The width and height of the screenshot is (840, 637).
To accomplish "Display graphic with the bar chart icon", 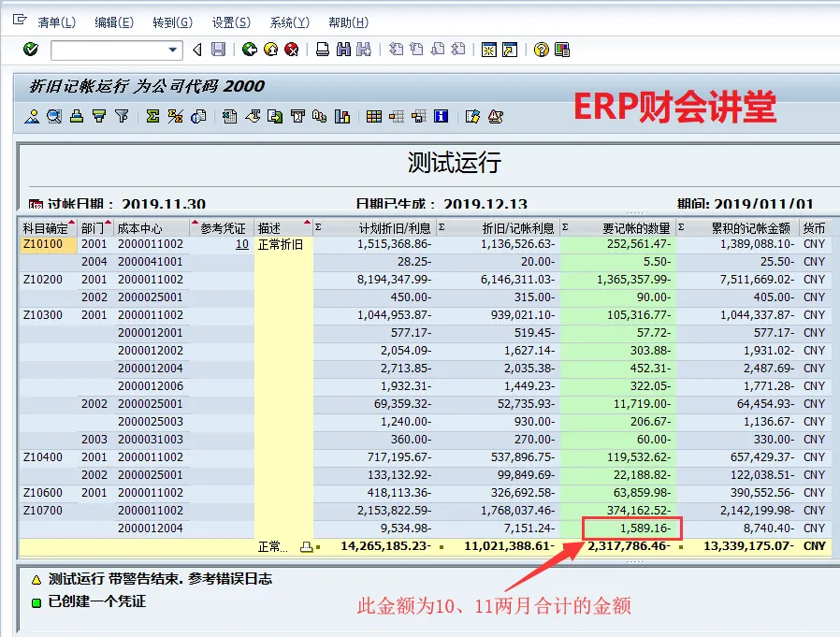I will click(342, 116).
